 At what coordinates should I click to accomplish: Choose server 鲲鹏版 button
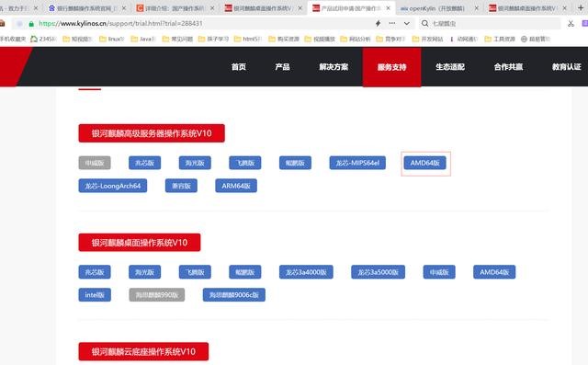pyautogui.click(x=295, y=163)
